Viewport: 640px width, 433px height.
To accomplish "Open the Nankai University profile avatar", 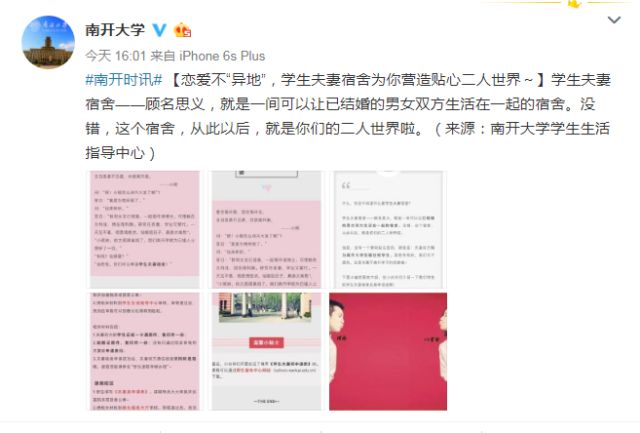I will [48, 42].
